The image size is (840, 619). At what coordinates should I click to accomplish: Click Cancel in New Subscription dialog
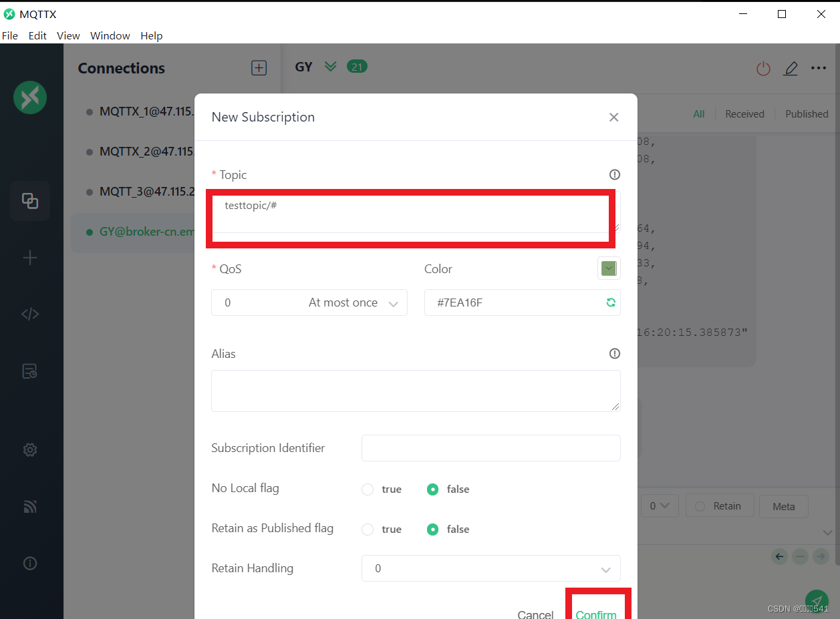(535, 614)
